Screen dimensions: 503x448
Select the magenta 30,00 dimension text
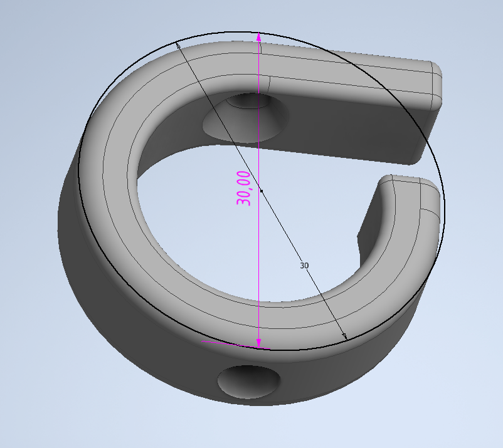point(243,188)
